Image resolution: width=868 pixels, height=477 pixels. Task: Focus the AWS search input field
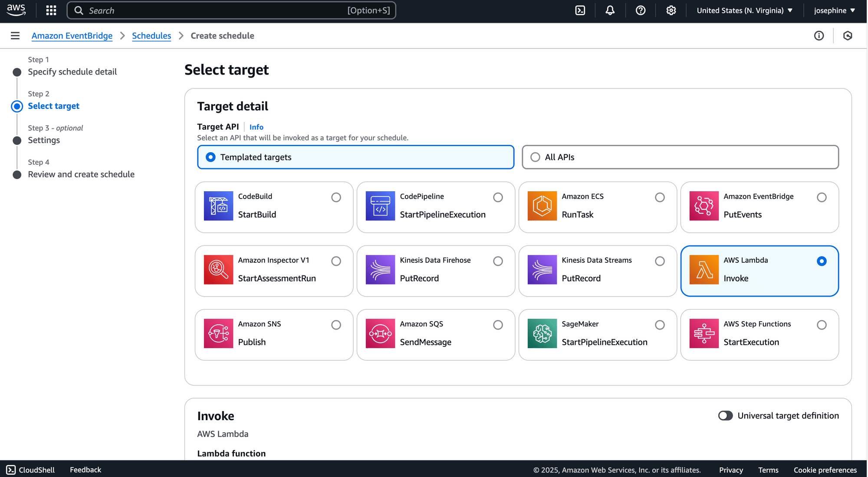(231, 10)
